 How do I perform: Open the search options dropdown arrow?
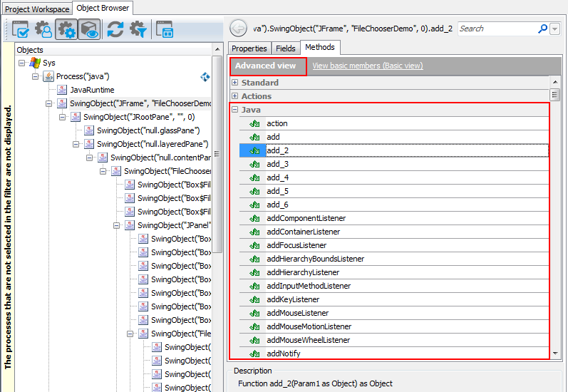click(x=554, y=29)
